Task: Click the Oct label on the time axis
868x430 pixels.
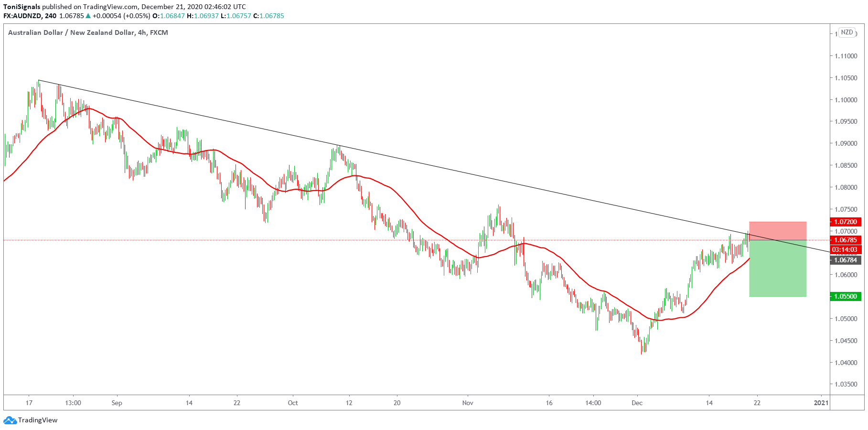Action: pyautogui.click(x=293, y=403)
